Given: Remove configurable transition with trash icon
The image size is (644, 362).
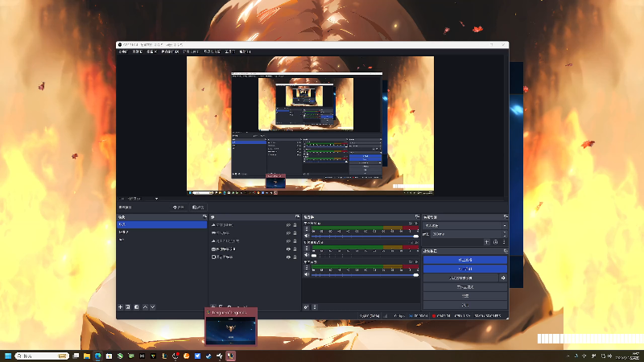Looking at the screenshot, I should [495, 242].
